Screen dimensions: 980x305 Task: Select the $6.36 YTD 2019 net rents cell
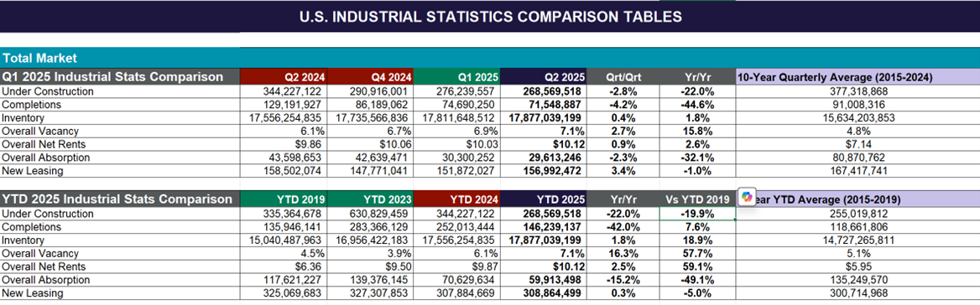tap(283, 266)
